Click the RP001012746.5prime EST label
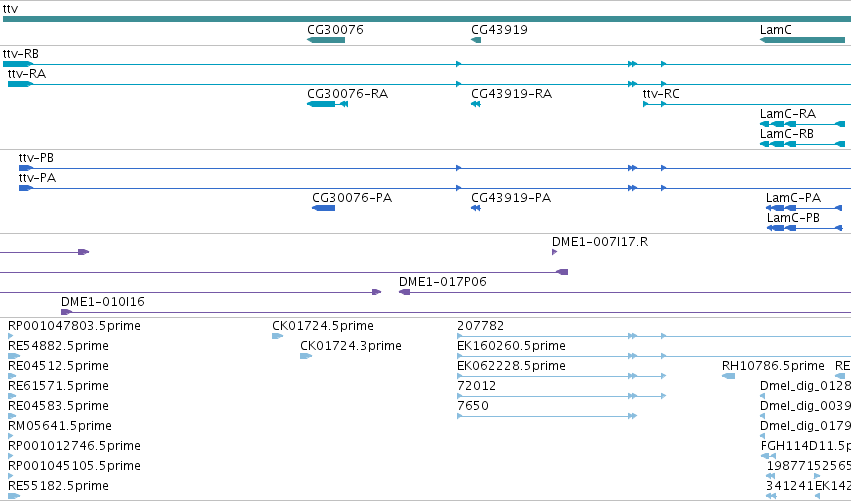Image resolution: width=851 pixels, height=501 pixels. click(74, 446)
